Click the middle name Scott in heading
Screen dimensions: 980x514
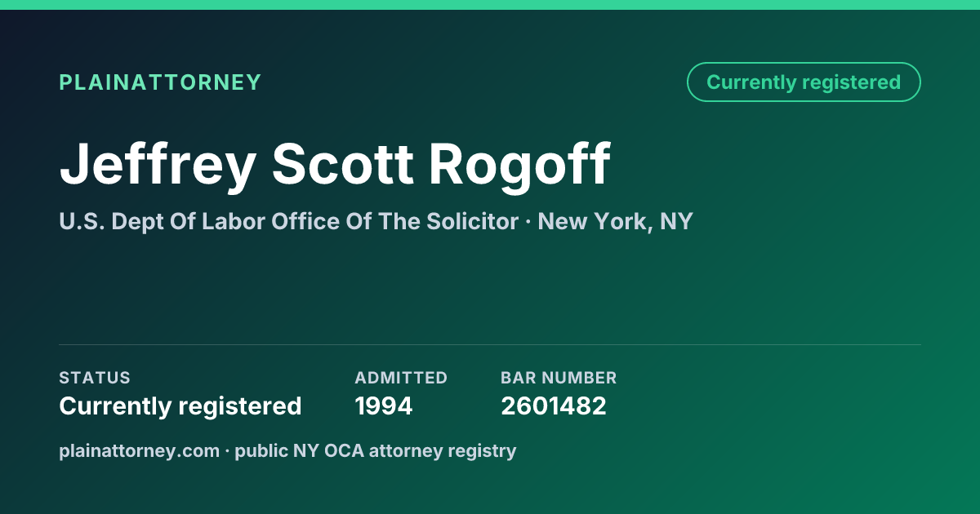(x=343, y=164)
